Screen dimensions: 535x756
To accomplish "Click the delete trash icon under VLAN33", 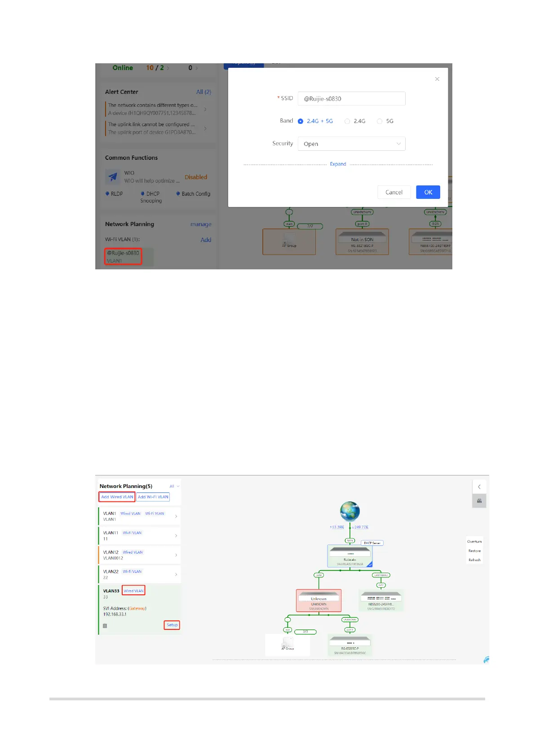I will 105,625.
